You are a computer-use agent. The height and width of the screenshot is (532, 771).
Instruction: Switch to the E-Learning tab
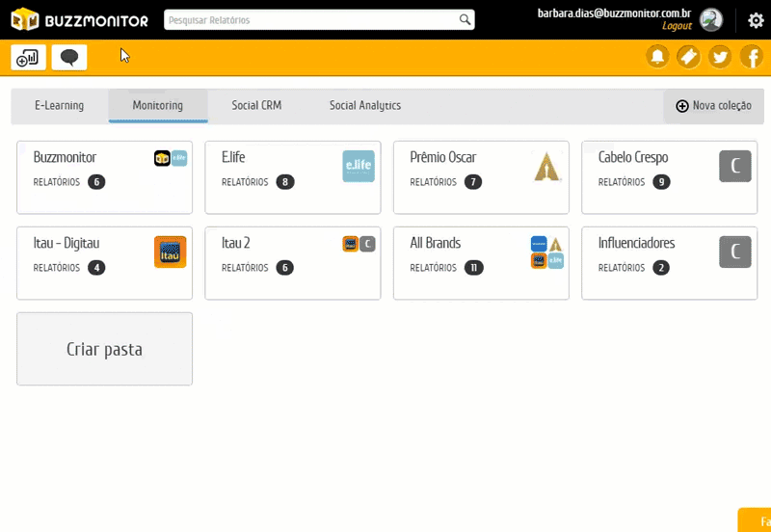(x=59, y=106)
